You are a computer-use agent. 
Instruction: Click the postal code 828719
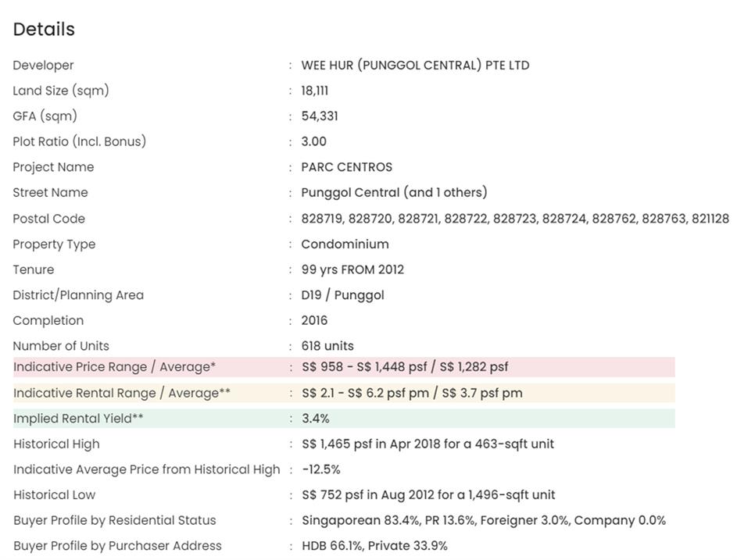click(323, 219)
